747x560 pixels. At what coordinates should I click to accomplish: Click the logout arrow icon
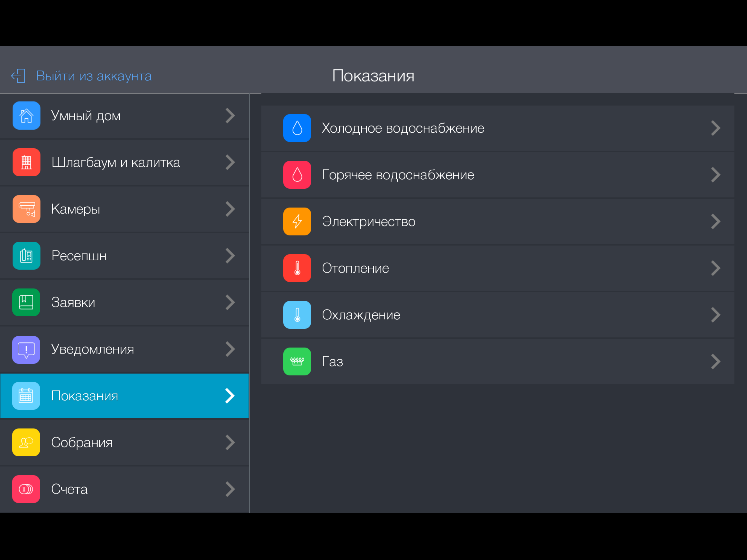(18, 76)
